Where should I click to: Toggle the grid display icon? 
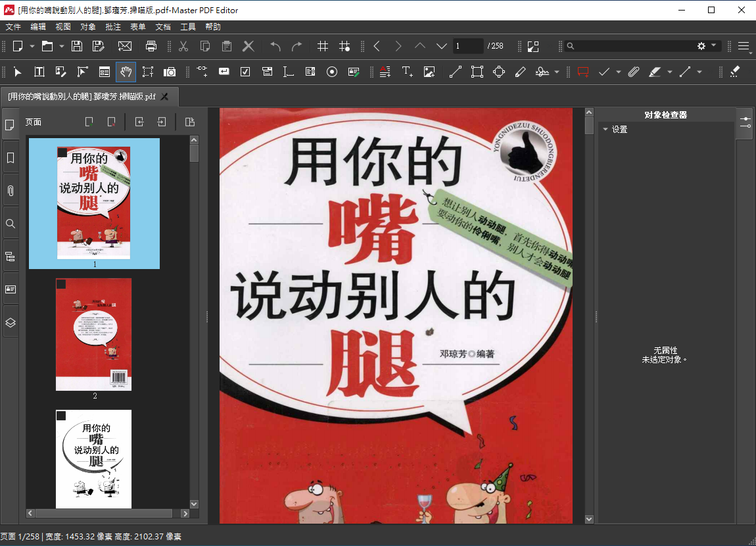coord(323,46)
